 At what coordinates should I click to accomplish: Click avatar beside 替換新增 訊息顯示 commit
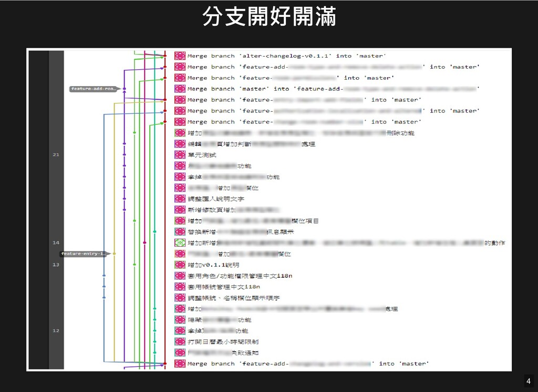tap(180, 231)
